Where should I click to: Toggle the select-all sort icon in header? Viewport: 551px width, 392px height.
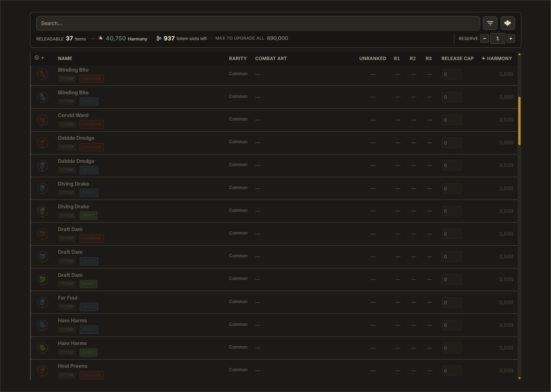39,58
